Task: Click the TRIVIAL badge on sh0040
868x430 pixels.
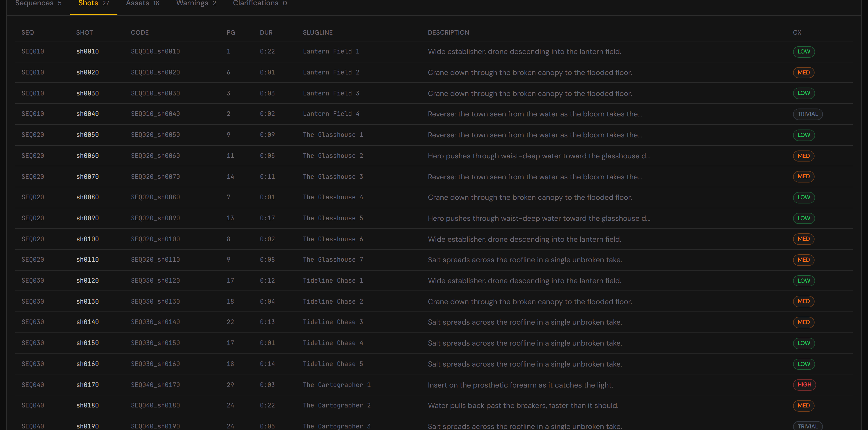Action: [807, 114]
